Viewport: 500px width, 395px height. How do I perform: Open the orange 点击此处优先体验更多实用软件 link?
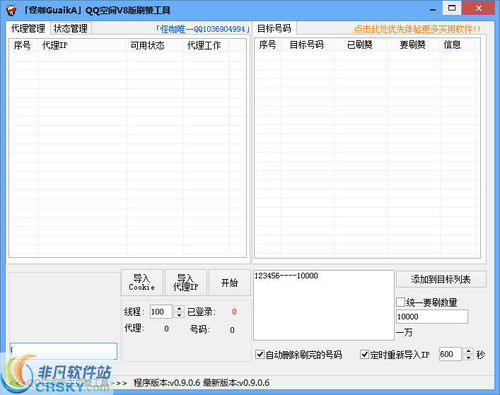417,29
